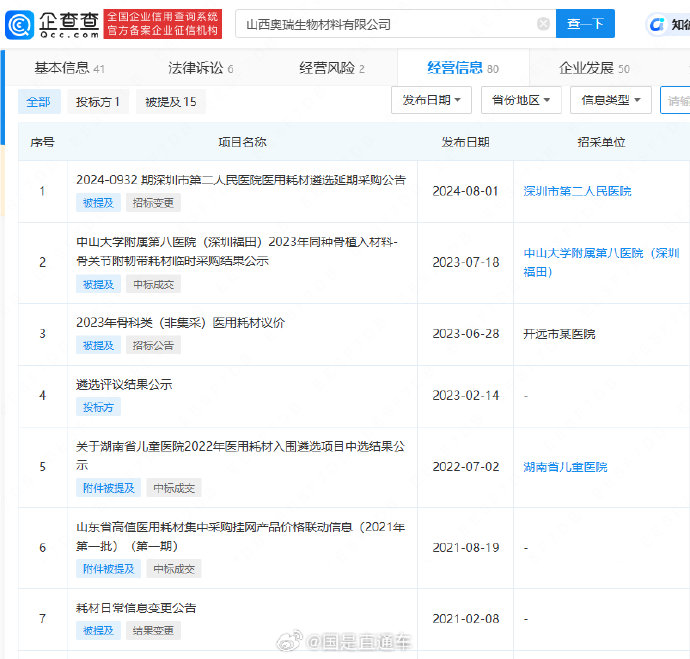Click date 2023-06-28

466,334
